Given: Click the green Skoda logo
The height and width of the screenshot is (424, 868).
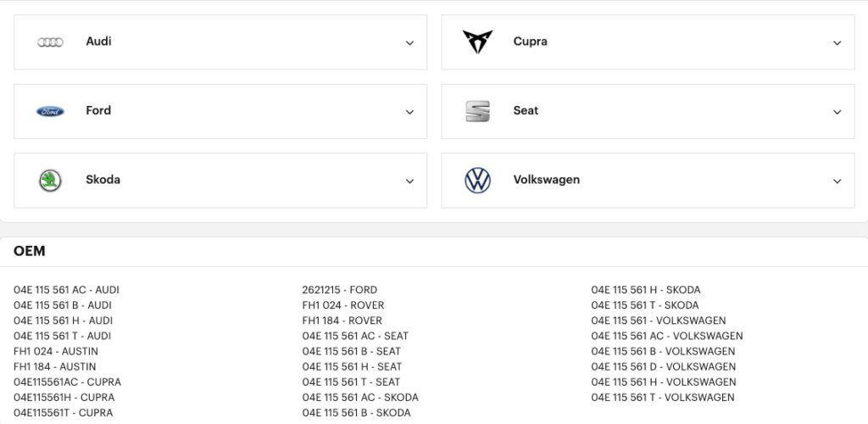Looking at the screenshot, I should coord(51,180).
